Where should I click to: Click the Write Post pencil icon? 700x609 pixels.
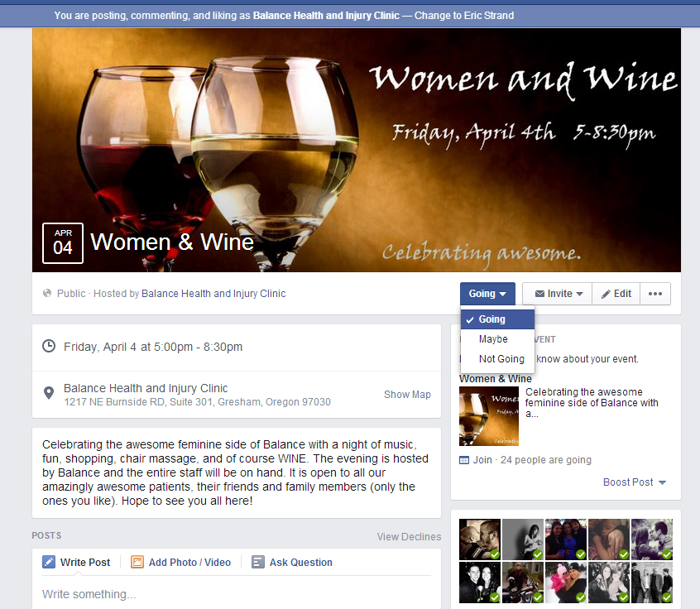[x=49, y=562]
